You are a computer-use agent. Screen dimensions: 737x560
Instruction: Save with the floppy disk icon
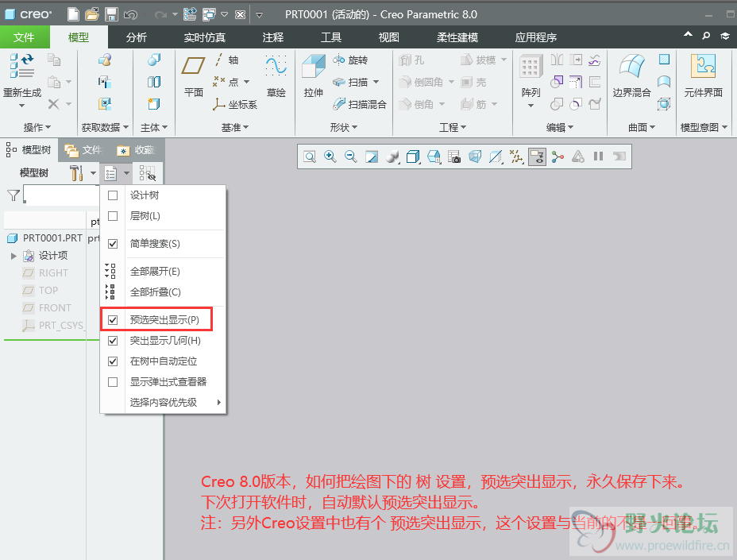point(111,14)
